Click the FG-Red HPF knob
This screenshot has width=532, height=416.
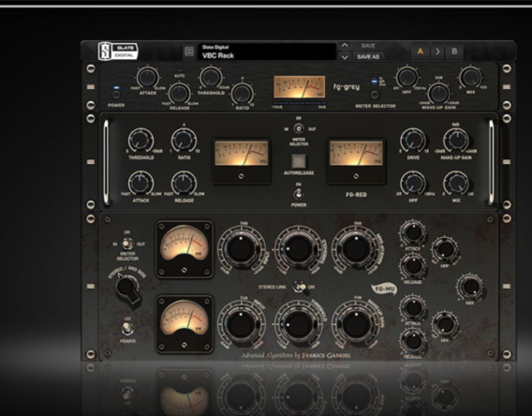[x=413, y=184]
